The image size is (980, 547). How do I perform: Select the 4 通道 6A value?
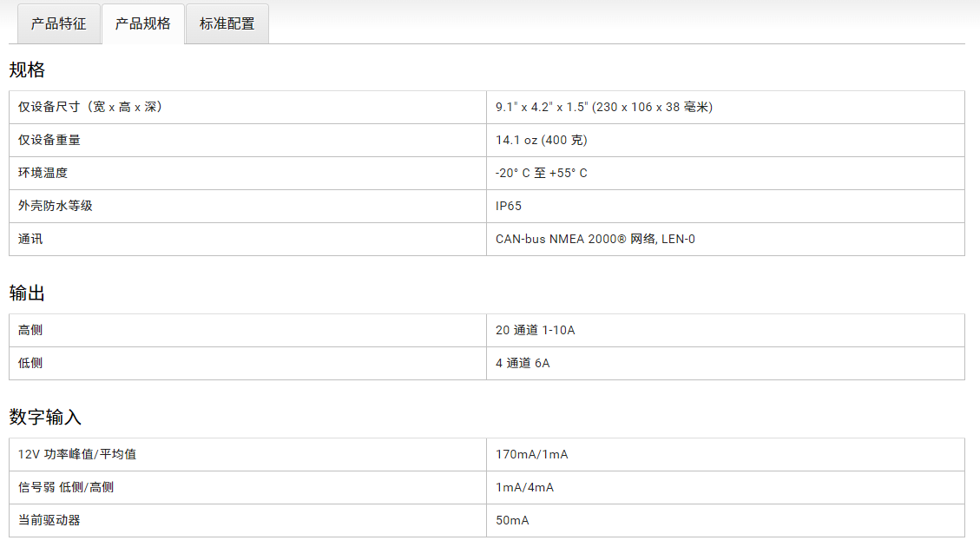coord(523,363)
